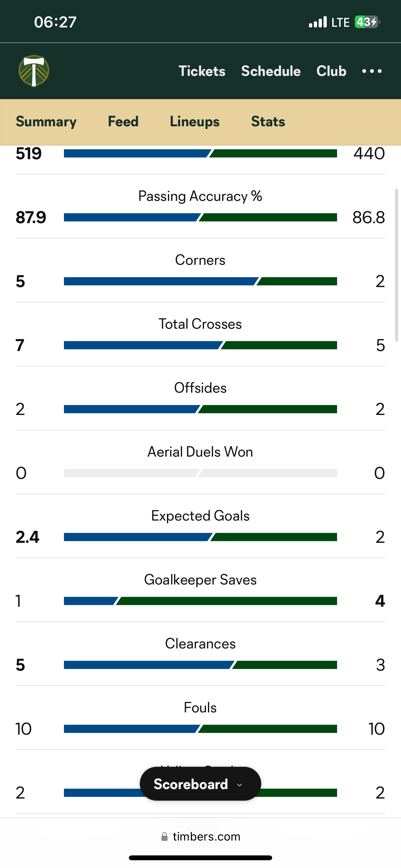Select the Stats tab
Viewport: 401px width, 868px height.
[268, 122]
